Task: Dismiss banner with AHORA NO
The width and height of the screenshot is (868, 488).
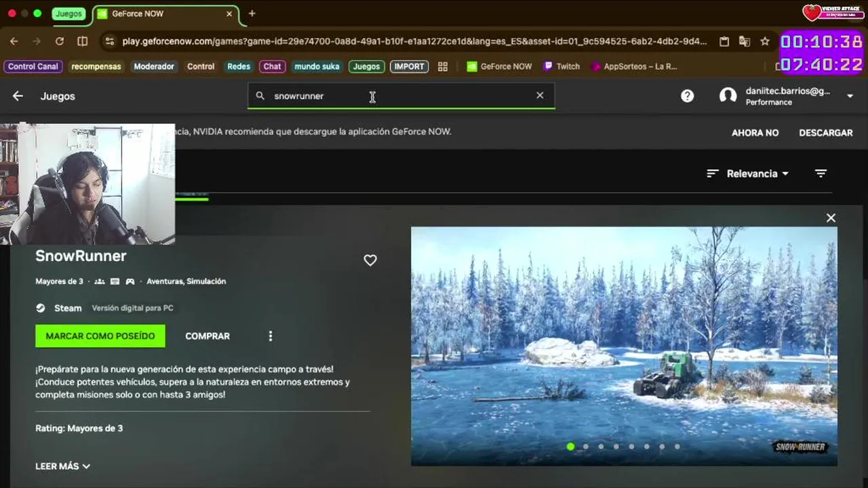Action: pyautogui.click(x=755, y=133)
